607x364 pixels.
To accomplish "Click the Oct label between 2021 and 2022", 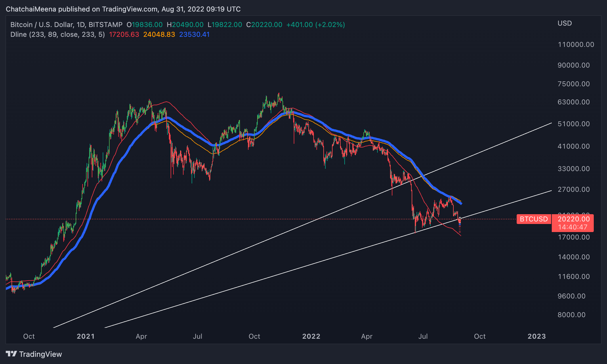I will click(254, 336).
